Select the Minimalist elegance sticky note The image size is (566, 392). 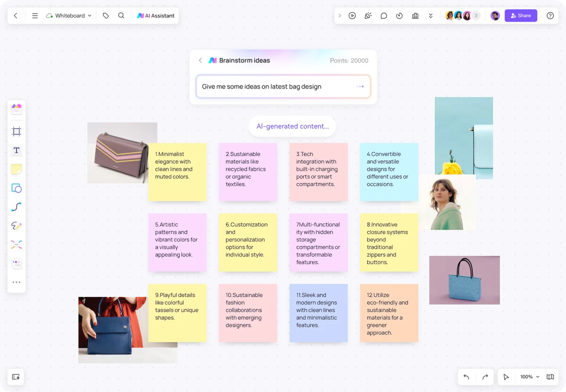(x=177, y=172)
